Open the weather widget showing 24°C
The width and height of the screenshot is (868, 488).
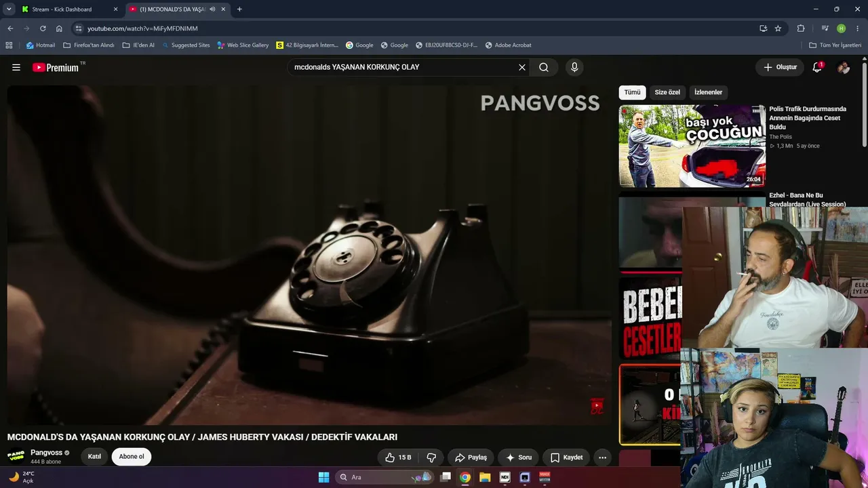22,477
